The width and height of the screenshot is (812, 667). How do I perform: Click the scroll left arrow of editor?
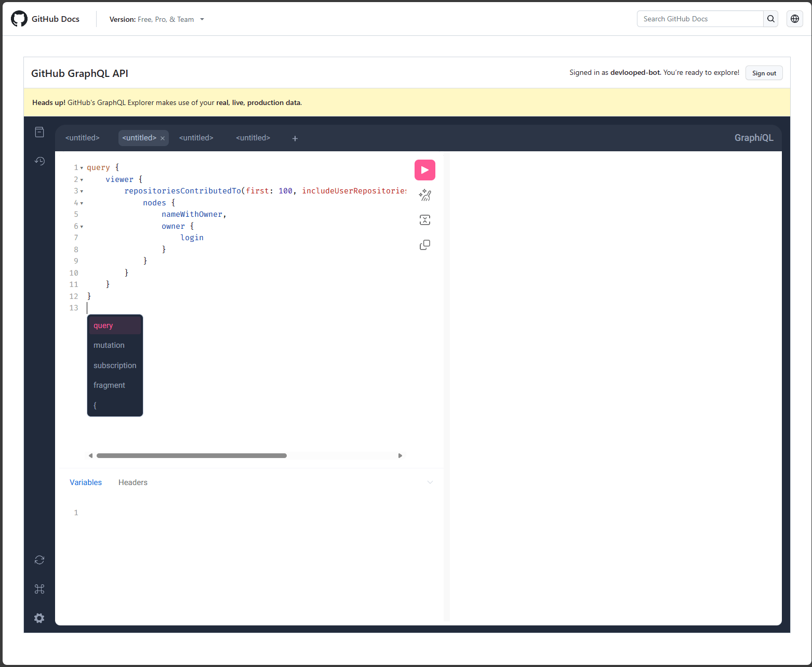(x=90, y=455)
